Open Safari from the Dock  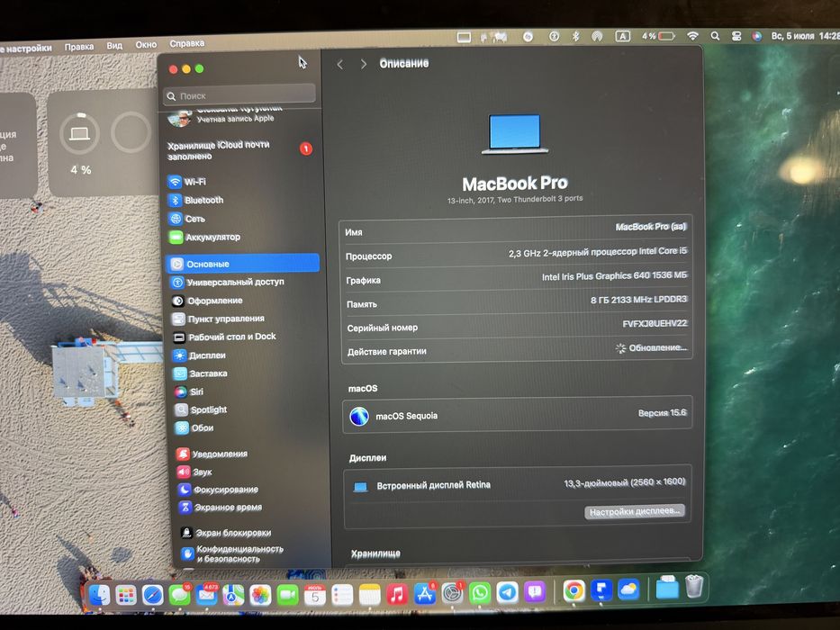point(153,595)
